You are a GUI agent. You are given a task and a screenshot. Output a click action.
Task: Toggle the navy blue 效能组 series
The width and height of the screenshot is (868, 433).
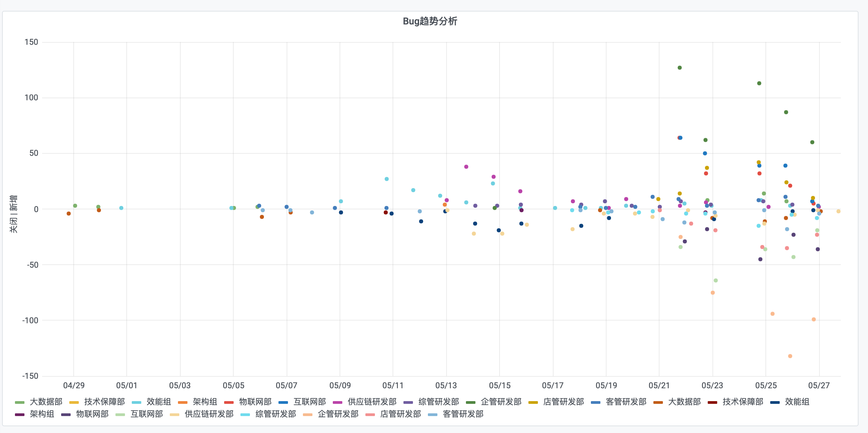point(797,402)
